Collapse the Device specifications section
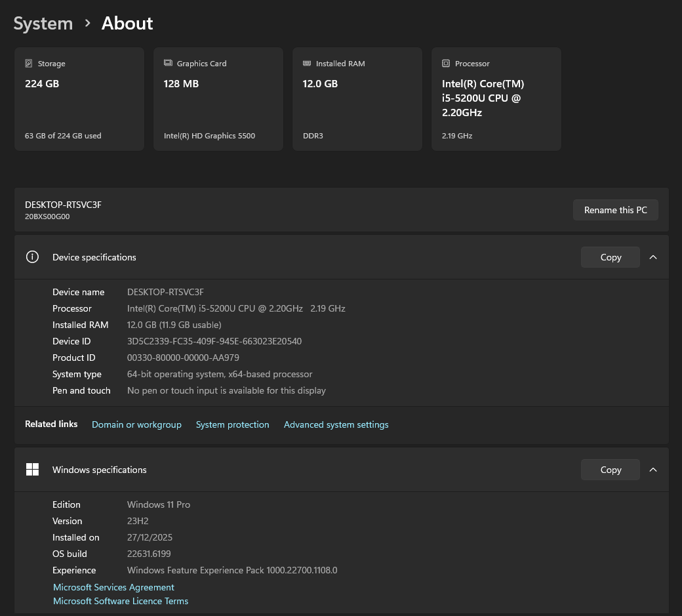The width and height of the screenshot is (682, 616). tap(653, 257)
